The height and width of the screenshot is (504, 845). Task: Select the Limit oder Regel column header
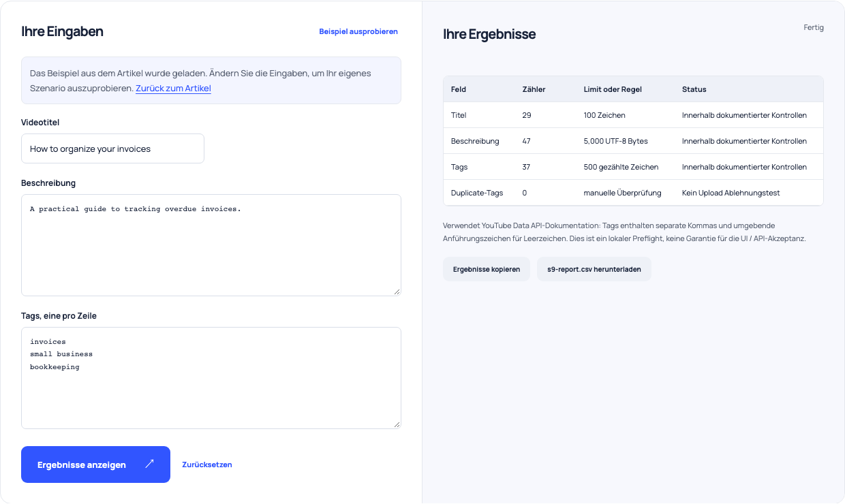(x=613, y=89)
